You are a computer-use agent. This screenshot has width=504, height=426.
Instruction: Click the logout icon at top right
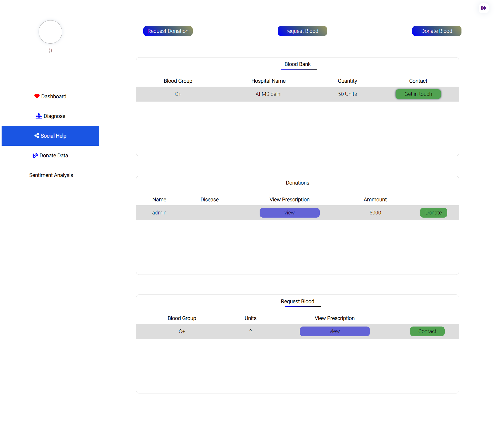(x=484, y=8)
